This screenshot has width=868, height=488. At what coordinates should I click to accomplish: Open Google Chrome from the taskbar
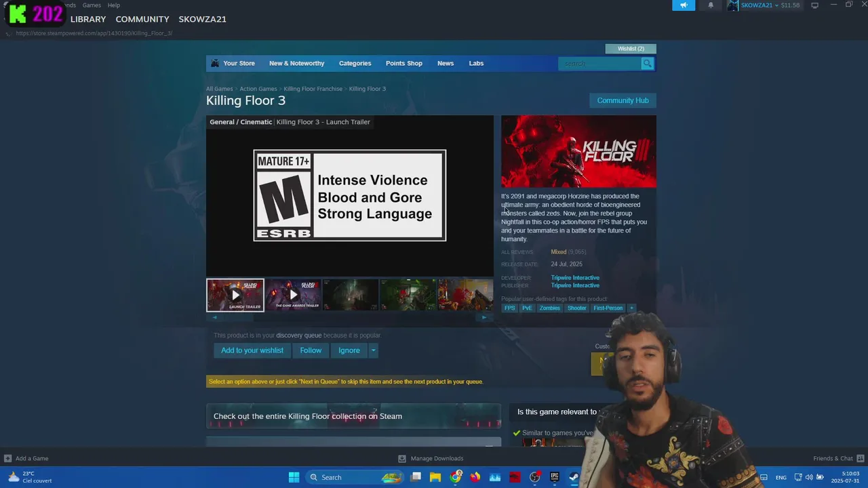click(455, 477)
